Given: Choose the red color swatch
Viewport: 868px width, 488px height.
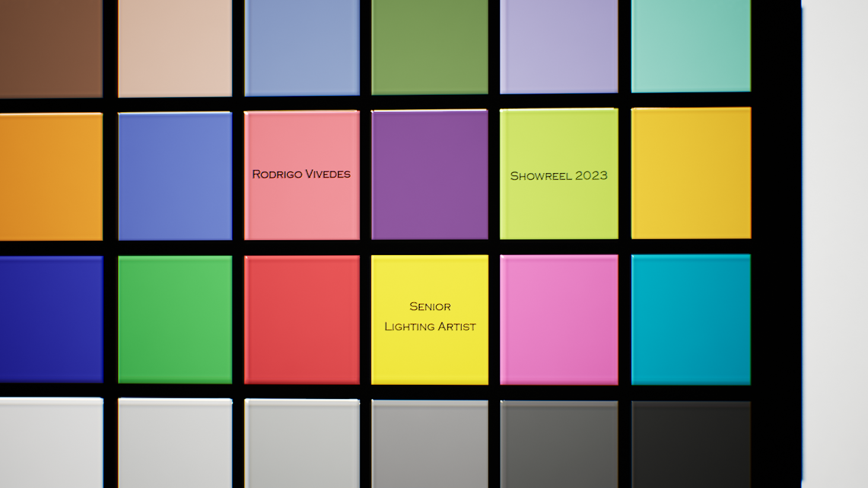Looking at the screenshot, I should click(301, 320).
